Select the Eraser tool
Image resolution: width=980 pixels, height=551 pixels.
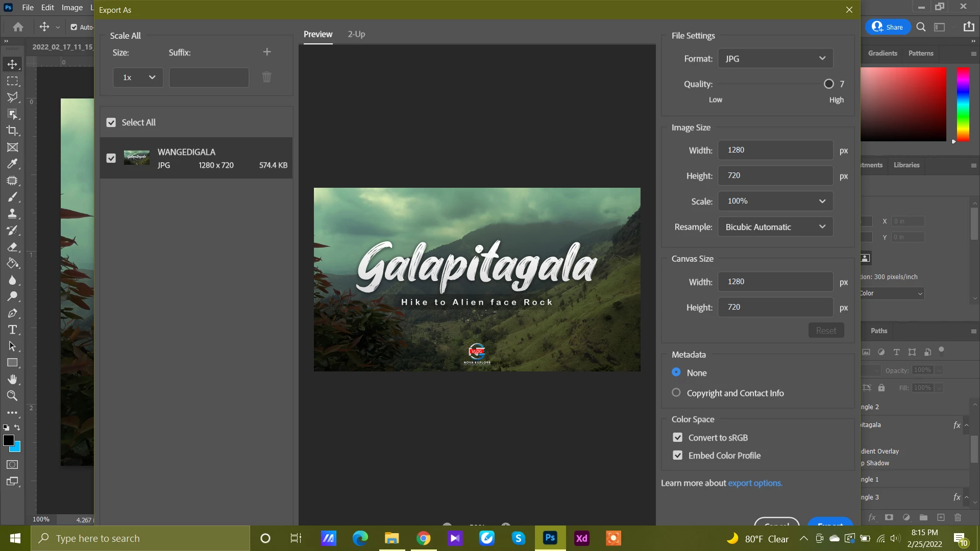tap(12, 247)
